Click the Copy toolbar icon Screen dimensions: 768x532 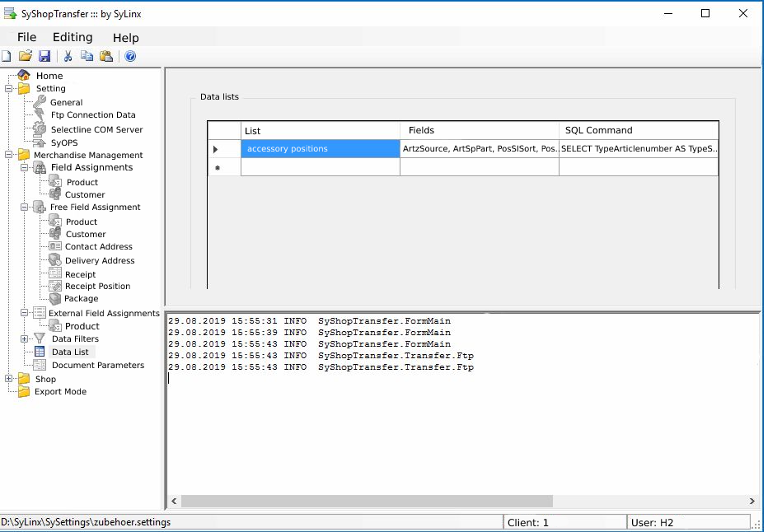(87, 56)
